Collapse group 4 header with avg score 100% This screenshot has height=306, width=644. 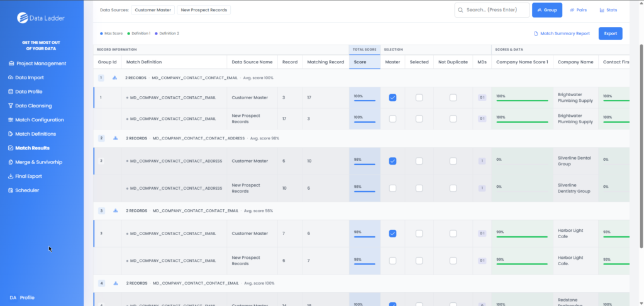tap(362, 283)
